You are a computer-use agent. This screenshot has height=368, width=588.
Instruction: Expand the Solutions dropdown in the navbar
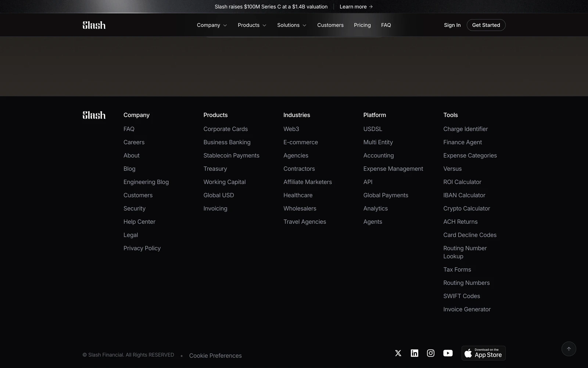point(292,25)
